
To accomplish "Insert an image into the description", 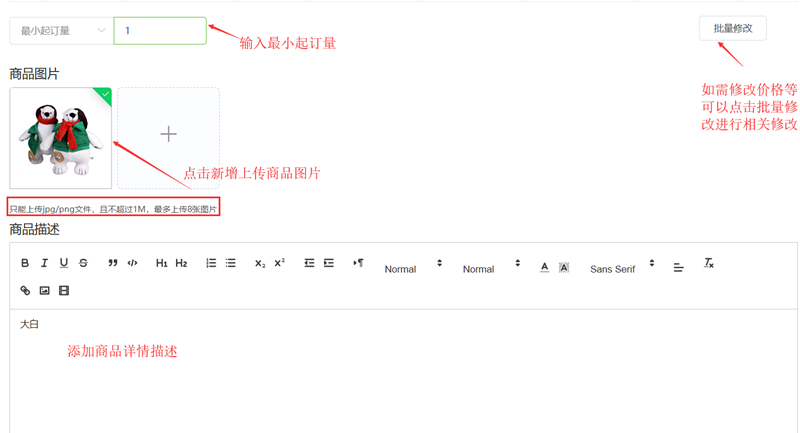I will point(44,291).
